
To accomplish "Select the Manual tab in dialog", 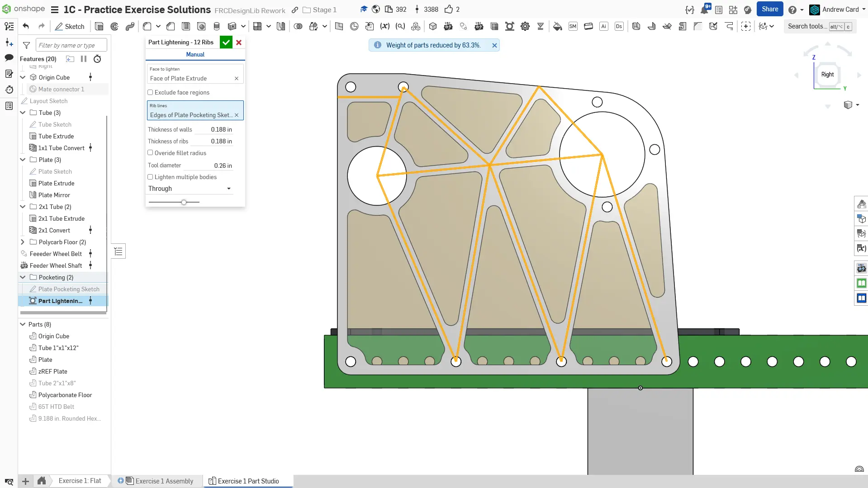I will click(195, 54).
